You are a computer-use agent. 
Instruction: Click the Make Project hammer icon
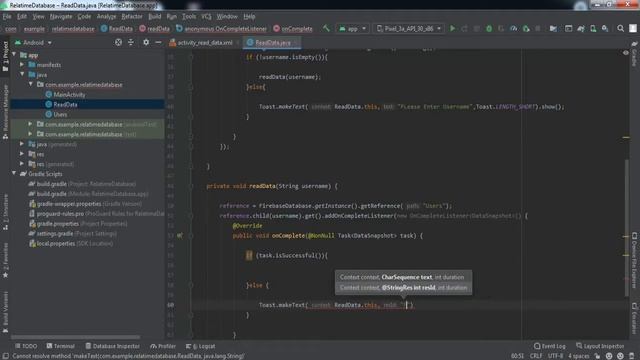click(x=326, y=29)
